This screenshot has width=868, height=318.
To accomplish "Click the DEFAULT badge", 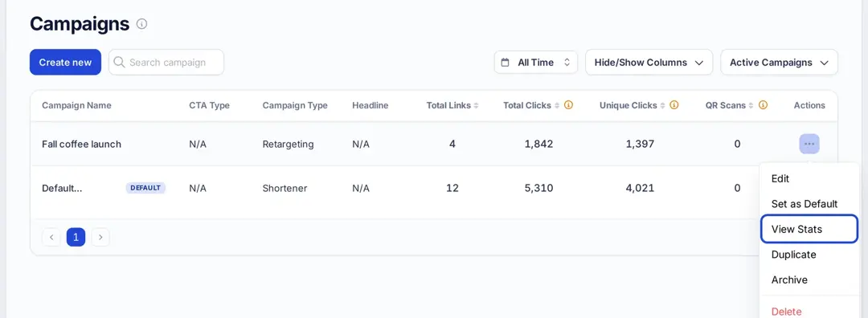I will pyautogui.click(x=145, y=188).
